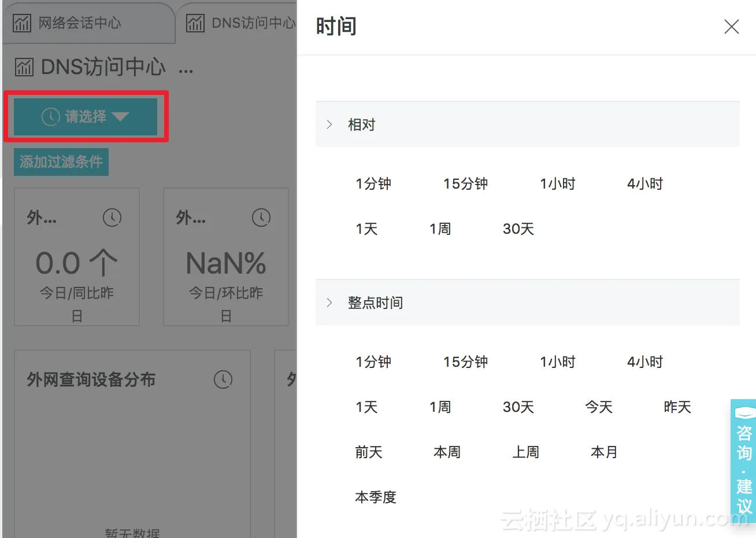Image resolution: width=756 pixels, height=538 pixels.
Task: Click the clock icon on 外网查询设备分布 card
Action: (x=223, y=379)
